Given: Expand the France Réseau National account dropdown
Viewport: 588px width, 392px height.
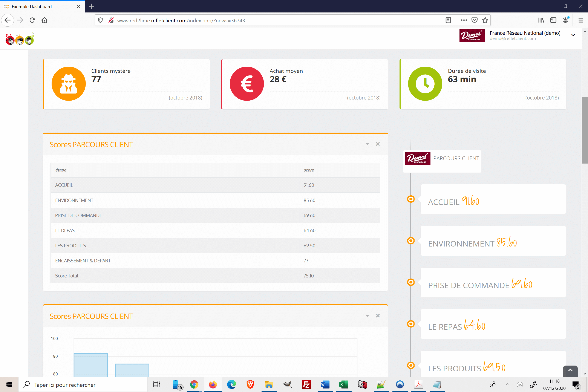Looking at the screenshot, I should [x=573, y=35].
